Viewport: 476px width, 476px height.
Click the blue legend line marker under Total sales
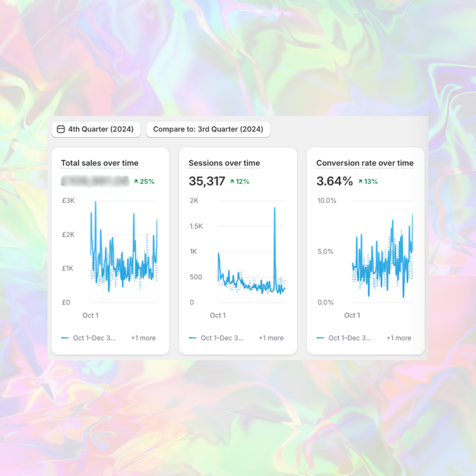[66, 338]
